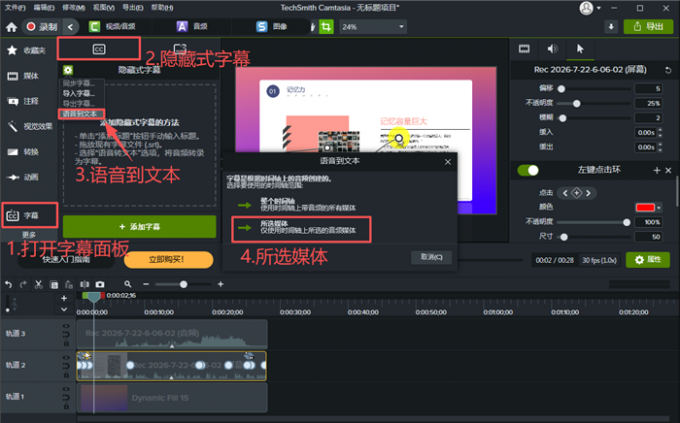Start recording with the 录制 button
This screenshot has height=423, width=680.
coord(42,27)
